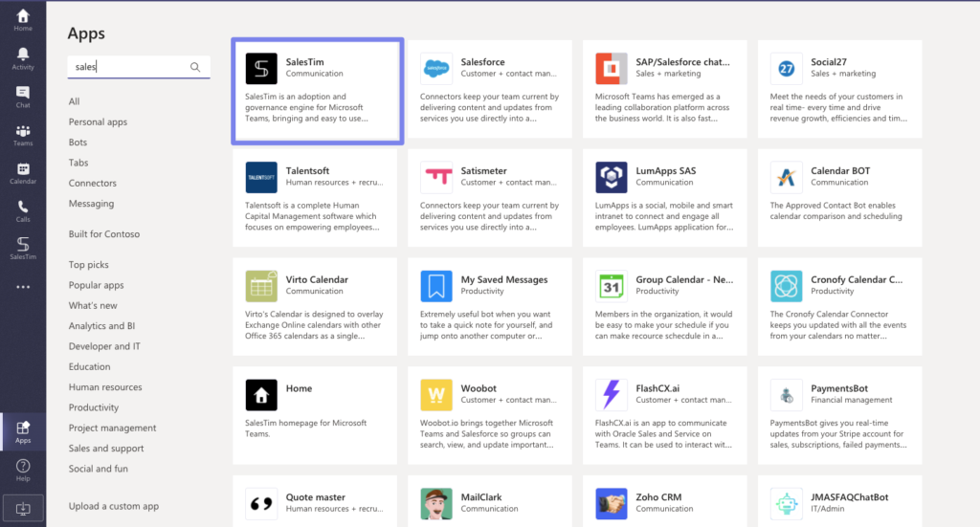980x527 pixels.
Task: Open the Talentsoft card title
Action: [x=307, y=170]
